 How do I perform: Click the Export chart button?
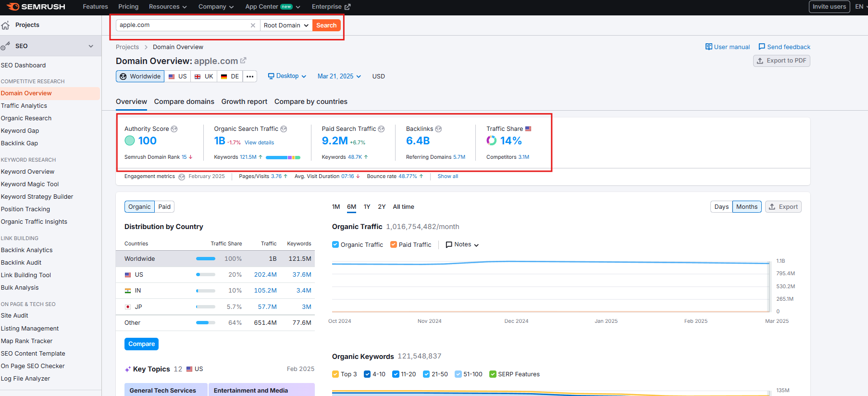point(783,207)
